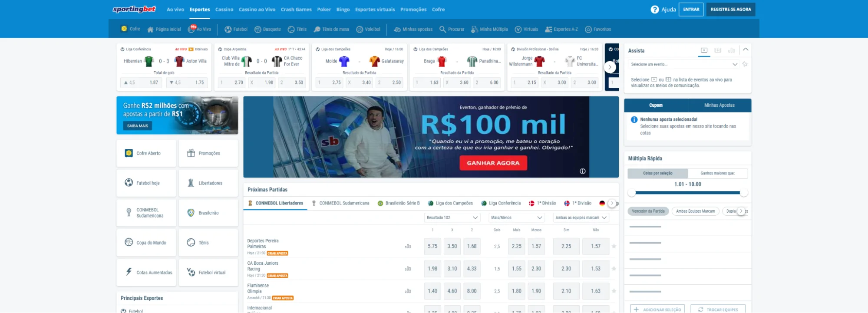Viewport: 868px width, 313px height.
Task: Click TROCAR EQUIPES button
Action: 718,310
